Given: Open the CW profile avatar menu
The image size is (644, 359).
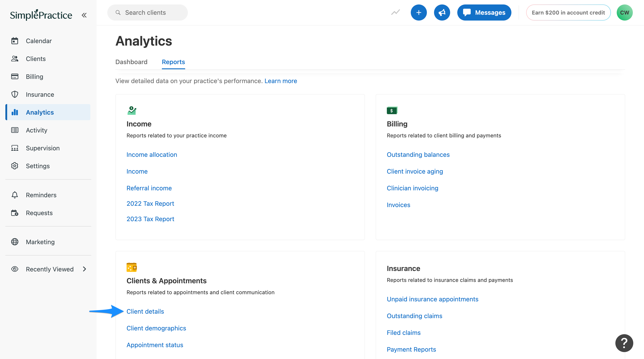Looking at the screenshot, I should point(625,13).
